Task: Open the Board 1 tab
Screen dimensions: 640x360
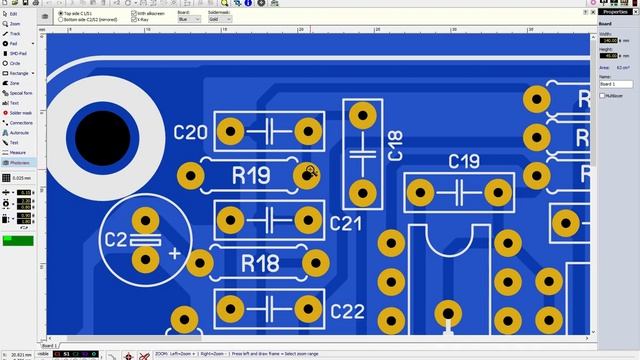Action: click(x=50, y=346)
